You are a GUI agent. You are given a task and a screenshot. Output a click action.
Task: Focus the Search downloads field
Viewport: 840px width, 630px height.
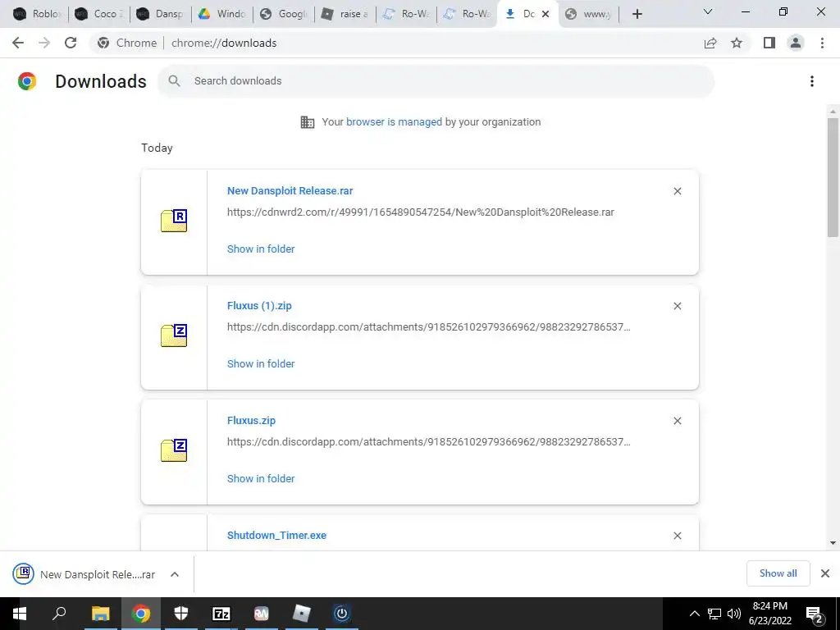(436, 81)
